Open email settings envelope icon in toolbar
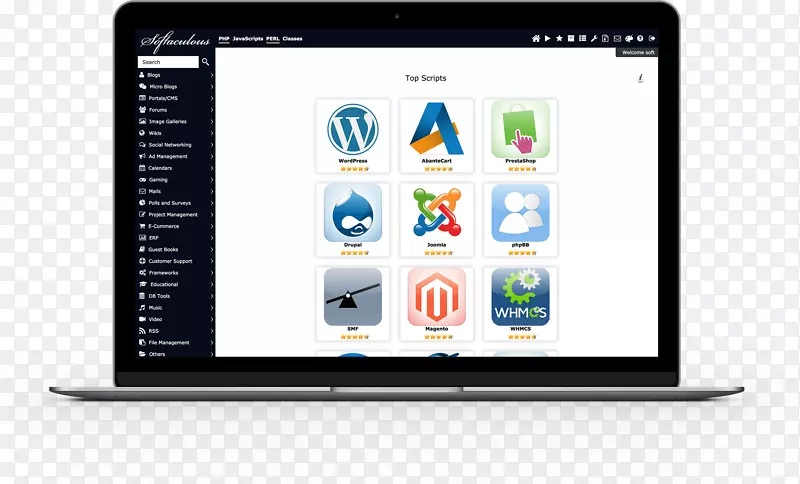Image resolution: width=800 pixels, height=484 pixels. pyautogui.click(x=617, y=39)
